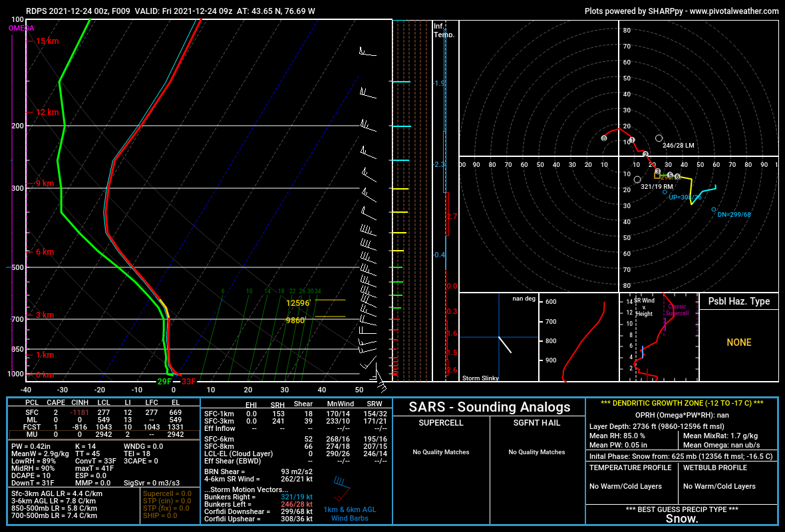Click the 12 km height marker label
The image size is (785, 532).
47,112
